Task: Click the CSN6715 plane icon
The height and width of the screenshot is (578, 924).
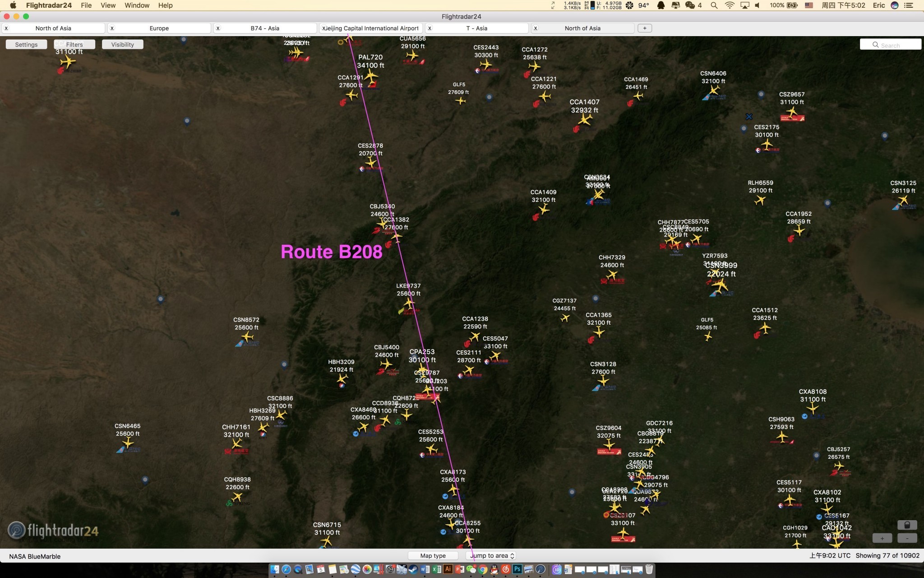Action: pyautogui.click(x=326, y=541)
